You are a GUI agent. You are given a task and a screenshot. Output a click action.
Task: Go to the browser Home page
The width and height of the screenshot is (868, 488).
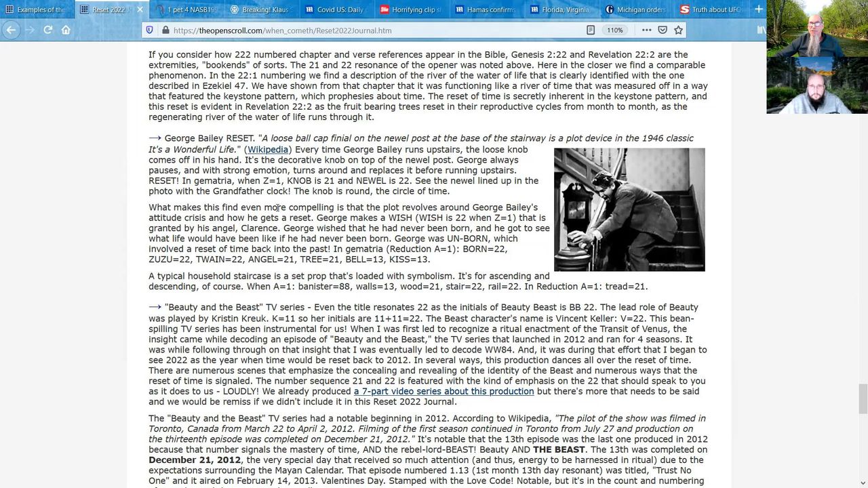pos(66,30)
